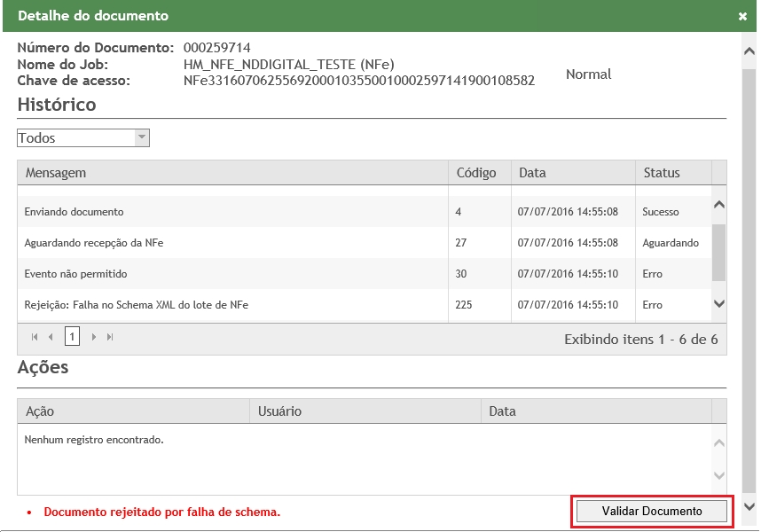Image resolution: width=761 pixels, height=532 pixels.
Task: Sort actions by Ação column
Action: (x=40, y=411)
